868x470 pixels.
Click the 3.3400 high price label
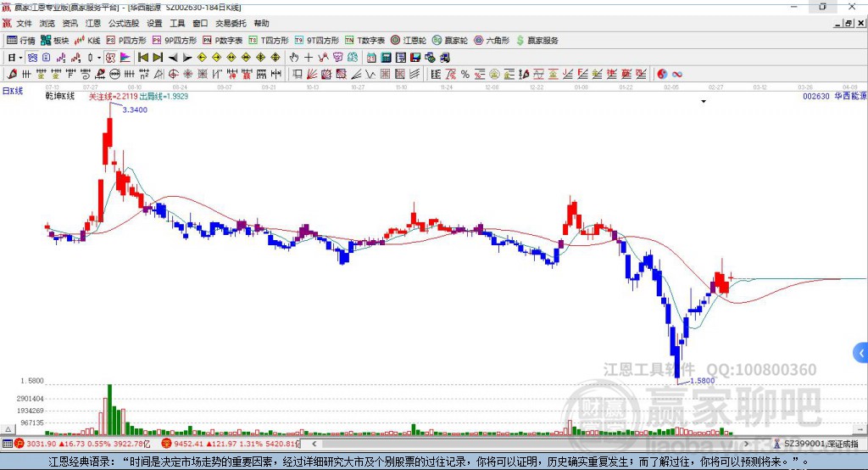click(135, 109)
